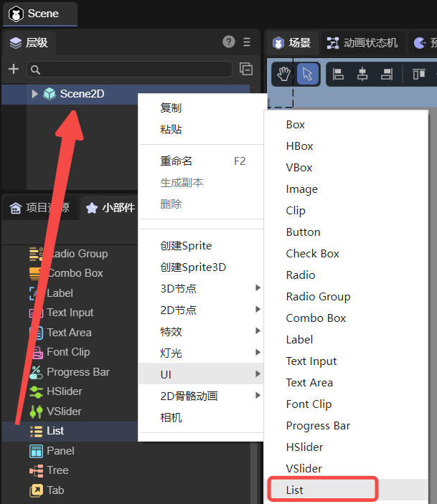437x504 pixels.
Task: Click the align left edges icon
Action: (x=339, y=74)
